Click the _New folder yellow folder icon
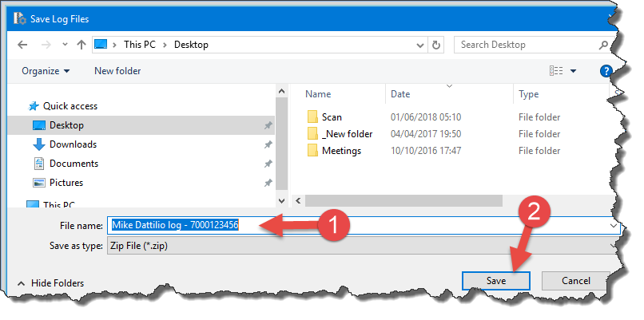The image size is (644, 320). click(312, 134)
